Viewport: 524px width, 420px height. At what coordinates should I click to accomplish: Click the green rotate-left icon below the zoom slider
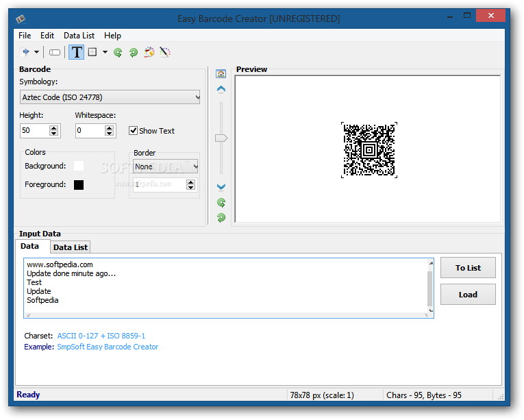click(x=221, y=202)
